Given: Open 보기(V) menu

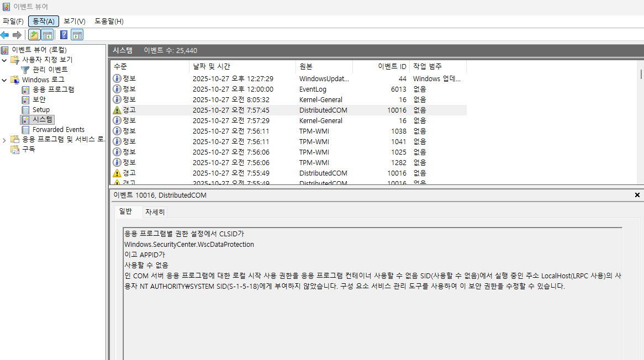Looking at the screenshot, I should (75, 22).
